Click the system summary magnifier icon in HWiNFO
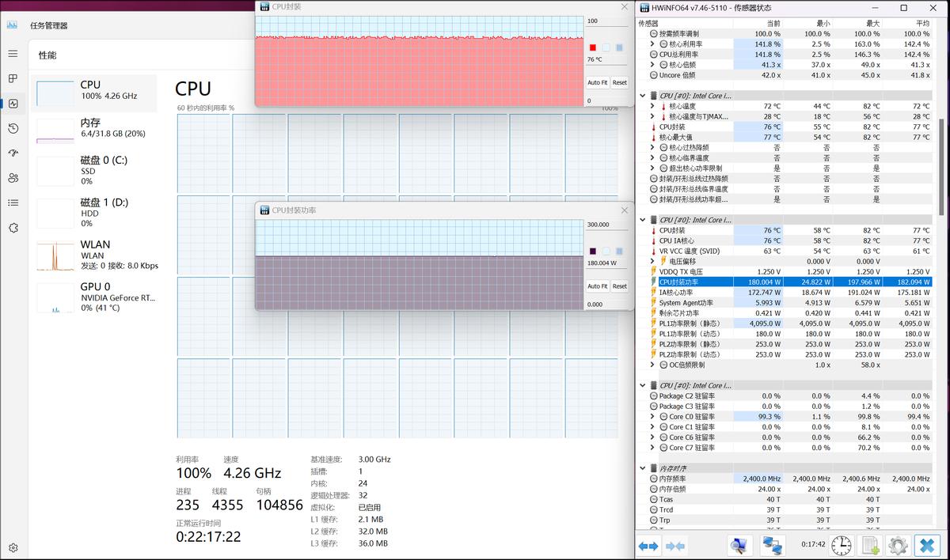Viewport: 950px width, 560px height. click(739, 545)
